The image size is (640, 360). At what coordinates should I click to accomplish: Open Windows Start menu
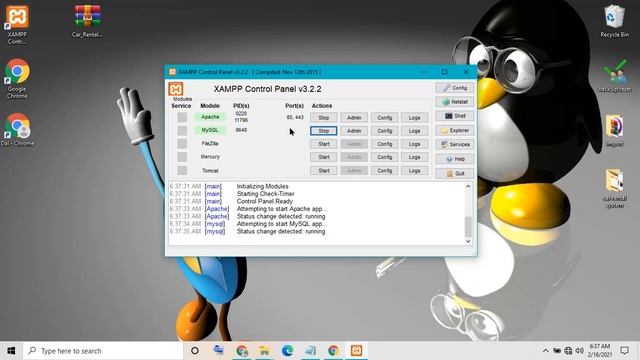click(11, 351)
